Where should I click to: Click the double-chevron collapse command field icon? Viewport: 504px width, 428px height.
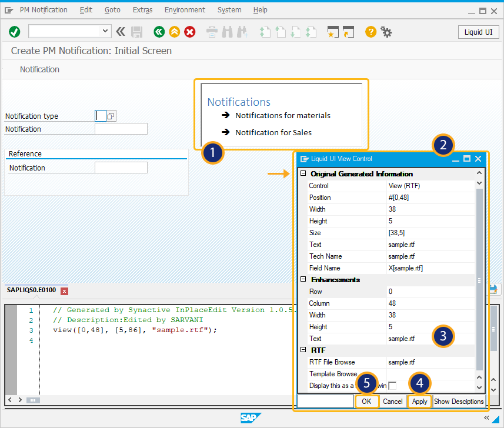pos(121,32)
